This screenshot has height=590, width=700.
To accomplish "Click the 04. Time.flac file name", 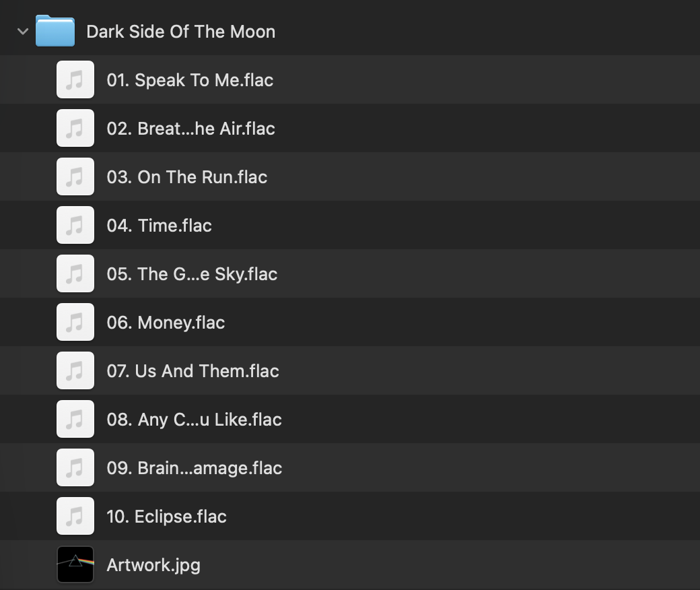I will click(x=160, y=226).
